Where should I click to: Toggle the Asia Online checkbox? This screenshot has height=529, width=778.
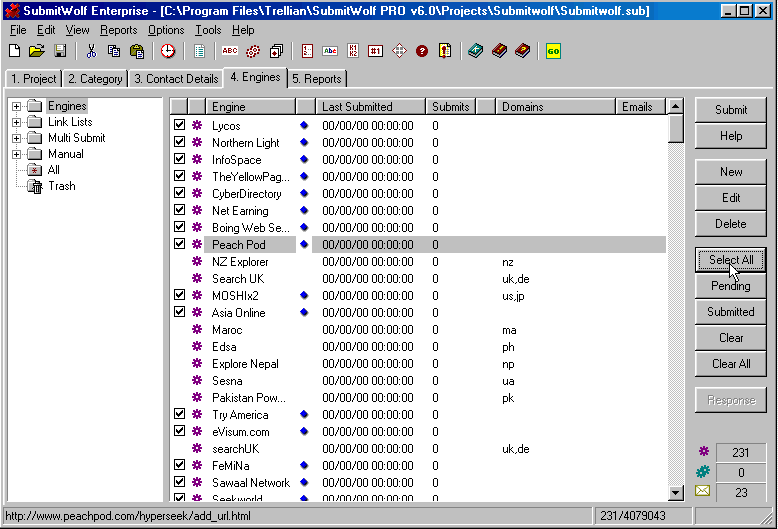click(180, 312)
